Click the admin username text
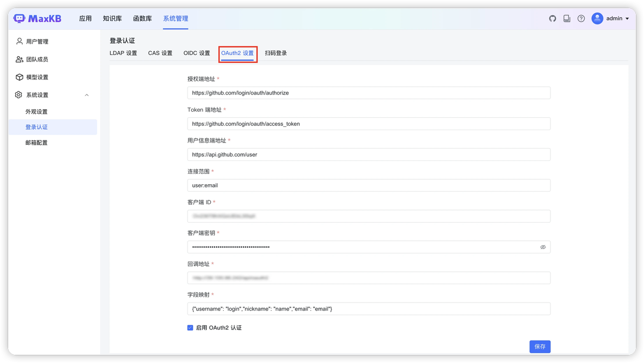This screenshot has height=363, width=644. pyautogui.click(x=614, y=18)
